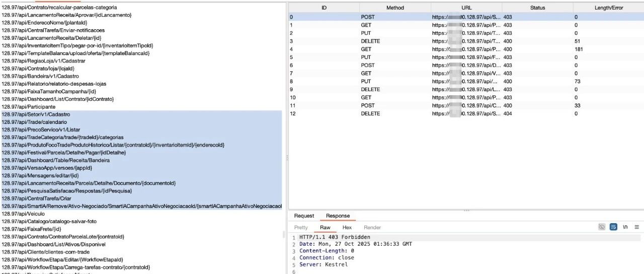Select the PesquisaSatisfacao/Respostas/{idPesquisa} endpoint
This screenshot has height=274, width=644.
tap(66, 191)
